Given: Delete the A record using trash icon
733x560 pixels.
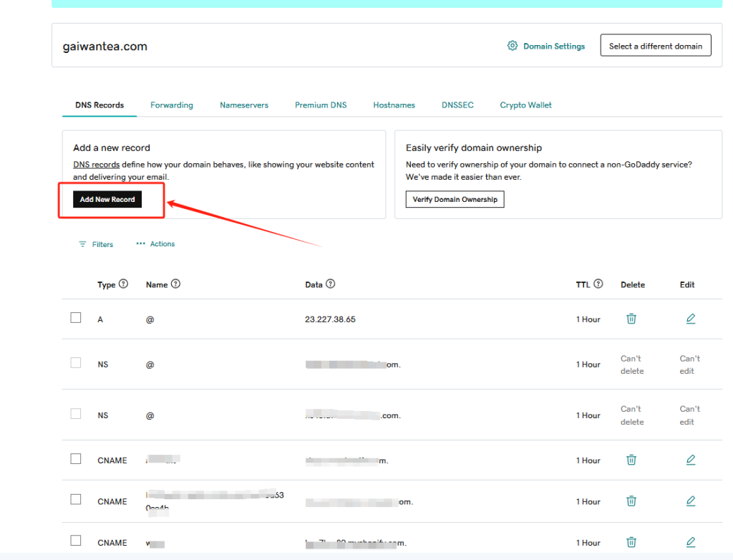Looking at the screenshot, I should pos(631,319).
